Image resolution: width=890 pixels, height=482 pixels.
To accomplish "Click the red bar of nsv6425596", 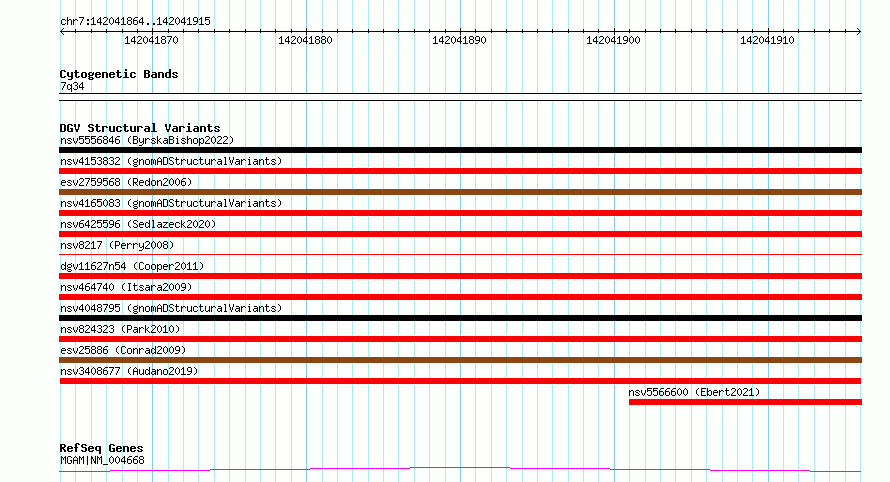I will coord(460,234).
